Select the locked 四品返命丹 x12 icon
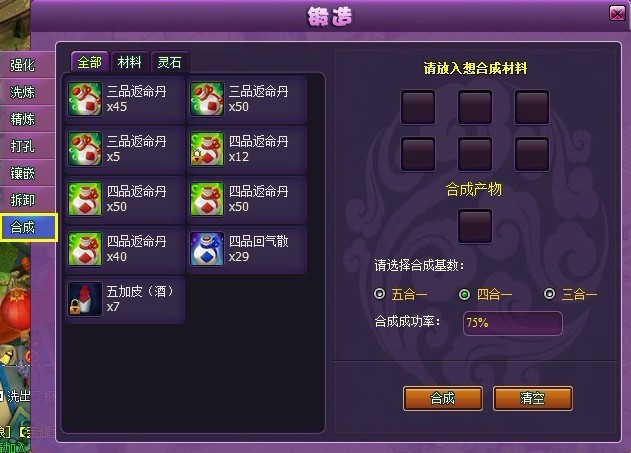Viewport: 631px width, 453px height. click(x=207, y=149)
